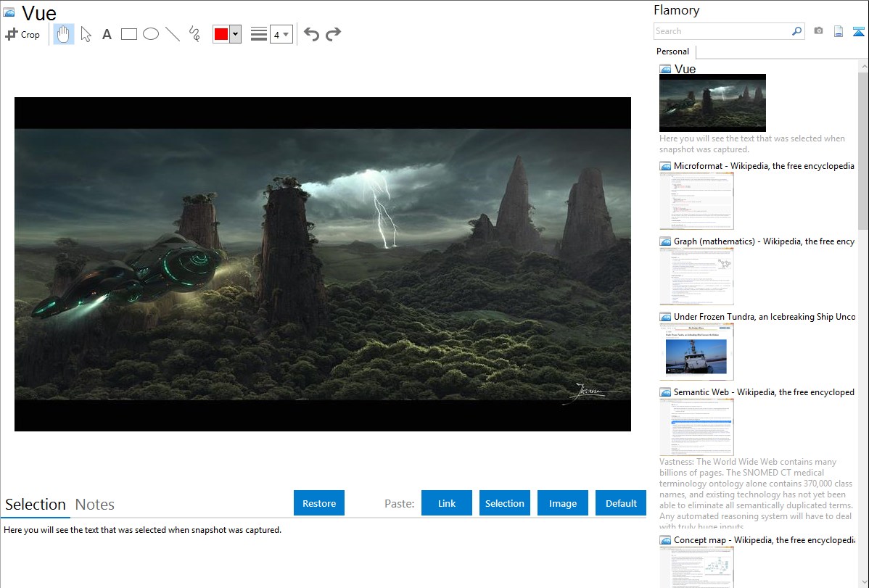Choose the straight line tool
Screen dimensions: 869x588
[173, 34]
